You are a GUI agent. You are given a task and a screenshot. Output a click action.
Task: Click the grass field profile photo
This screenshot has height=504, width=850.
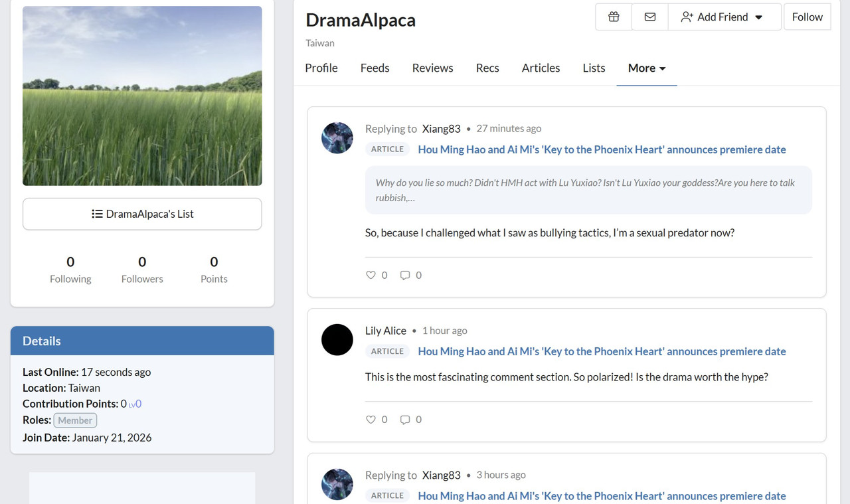(142, 96)
